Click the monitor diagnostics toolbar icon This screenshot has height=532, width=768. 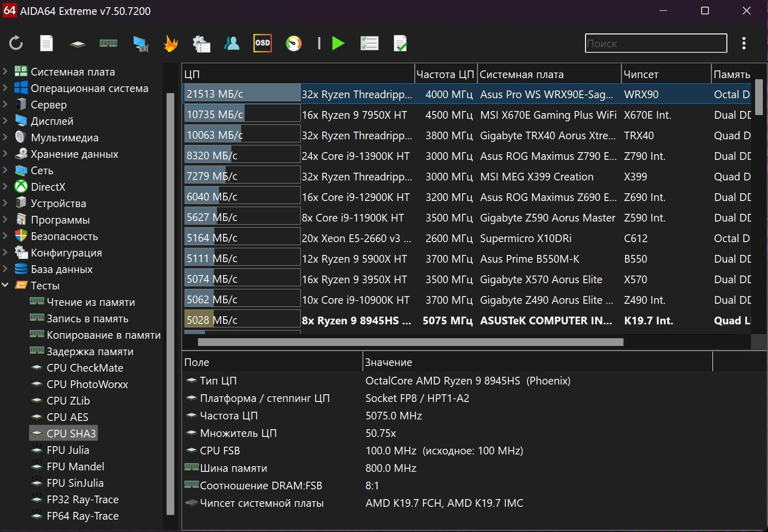(140, 43)
